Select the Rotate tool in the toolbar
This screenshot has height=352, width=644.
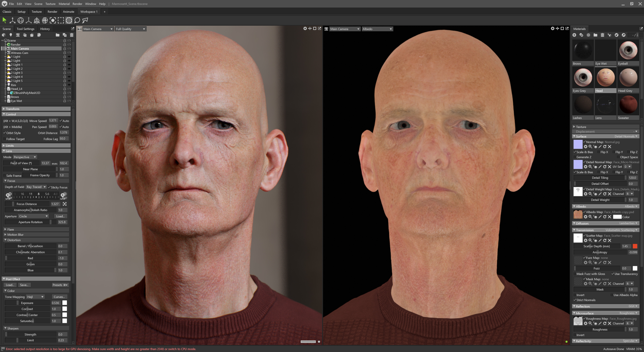(21, 20)
